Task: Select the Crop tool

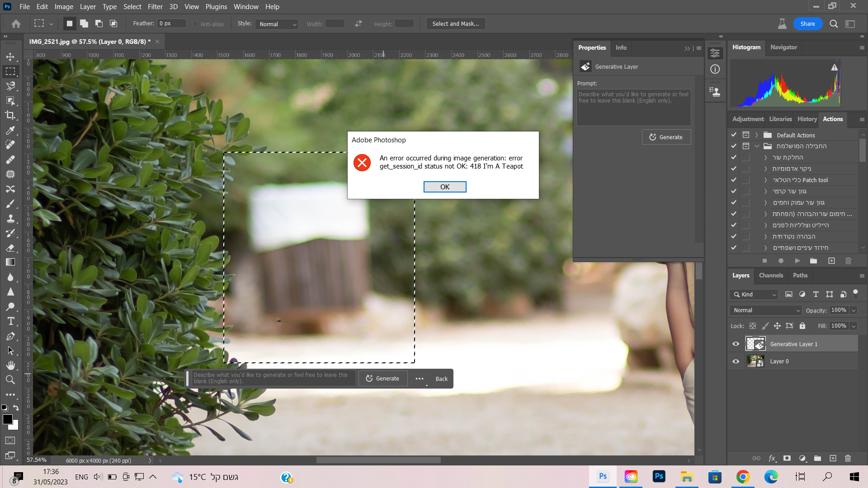Action: click(x=10, y=115)
